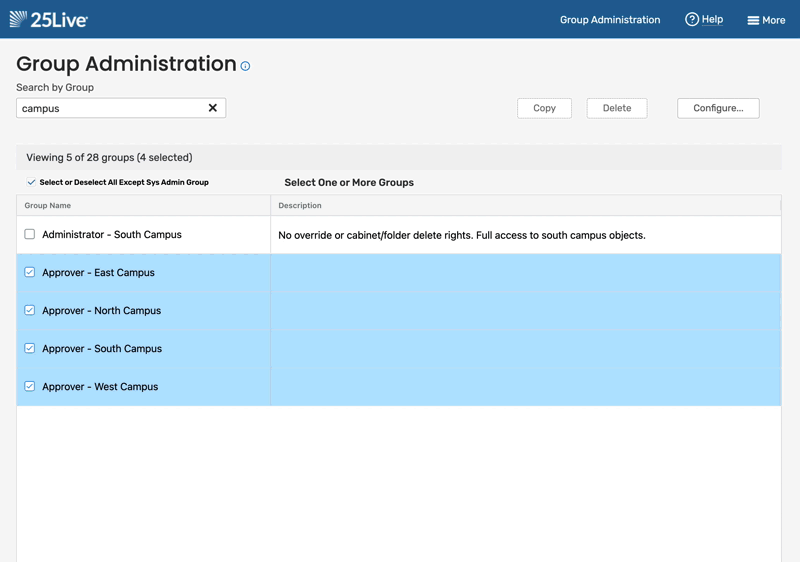Uncheck Approver - South Campus checkbox
The width and height of the screenshot is (800, 562).
pyautogui.click(x=30, y=348)
